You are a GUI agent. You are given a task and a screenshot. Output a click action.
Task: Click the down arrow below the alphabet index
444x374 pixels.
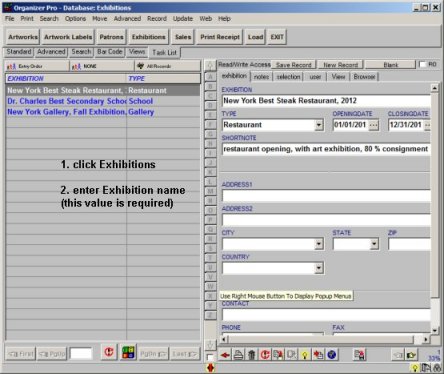click(210, 345)
